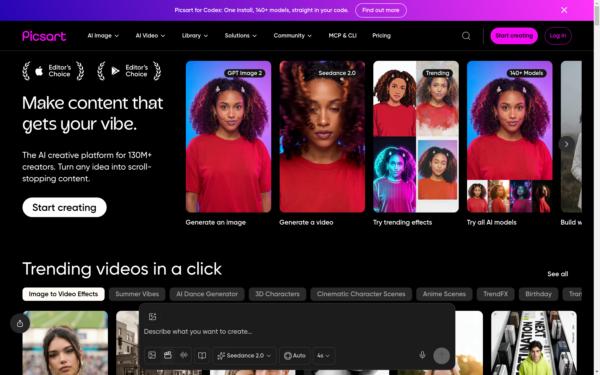Select the Cinematic Character Scenes tab
Image resolution: width=600 pixels, height=375 pixels.
(361, 294)
